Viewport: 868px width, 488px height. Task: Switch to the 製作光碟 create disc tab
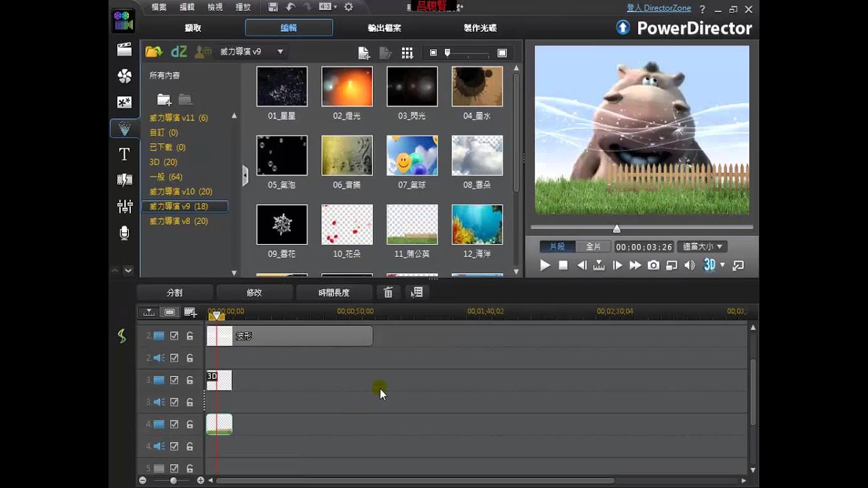click(480, 28)
